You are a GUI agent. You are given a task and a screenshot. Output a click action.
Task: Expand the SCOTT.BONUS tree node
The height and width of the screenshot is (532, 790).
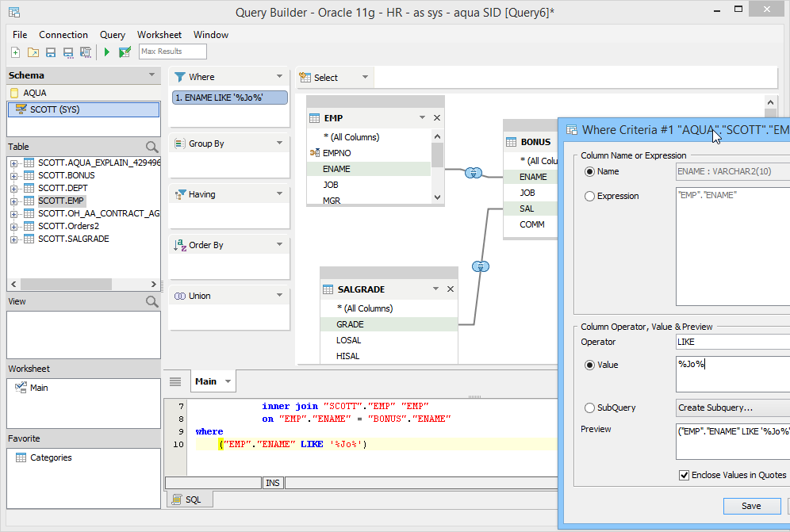(13, 176)
